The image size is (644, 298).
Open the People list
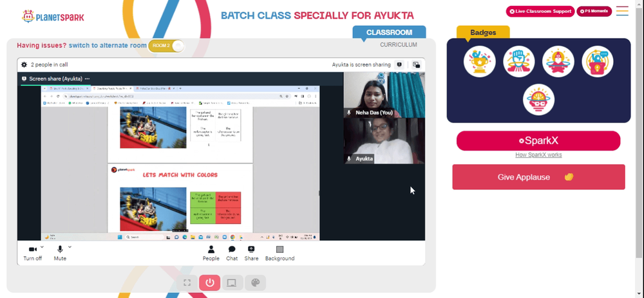[211, 253]
